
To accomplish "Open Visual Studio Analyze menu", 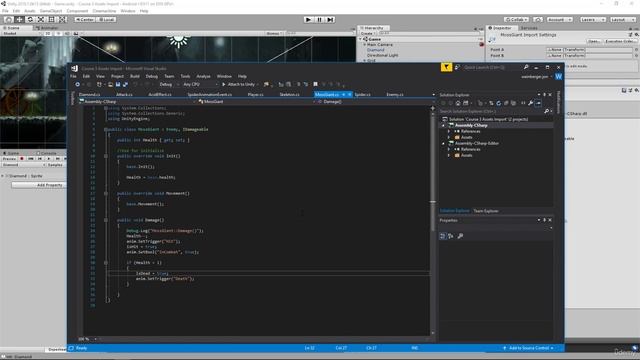I will (x=203, y=76).
